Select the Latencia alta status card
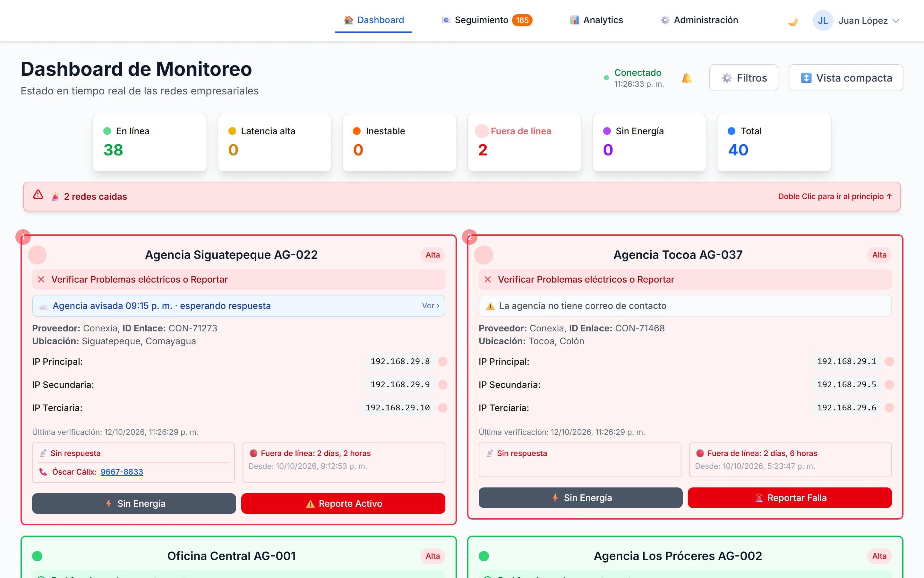Screen dimensions: 924x578 click(275, 143)
